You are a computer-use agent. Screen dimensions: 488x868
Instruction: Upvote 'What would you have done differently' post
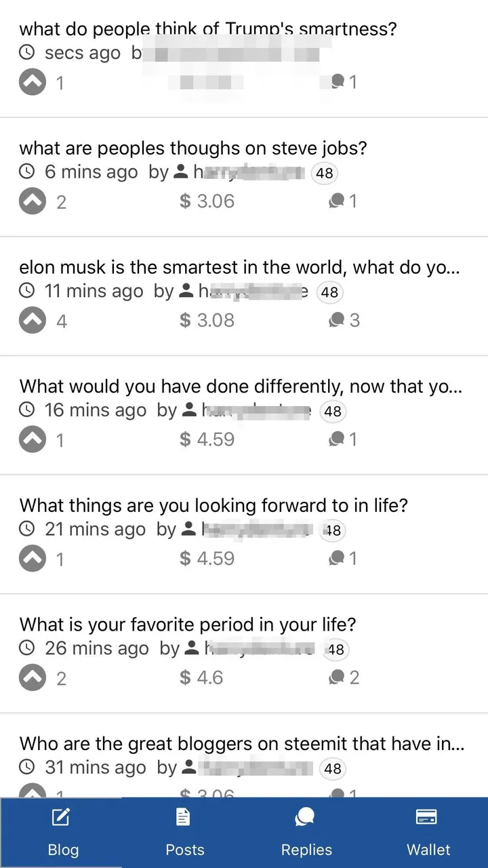tap(32, 439)
